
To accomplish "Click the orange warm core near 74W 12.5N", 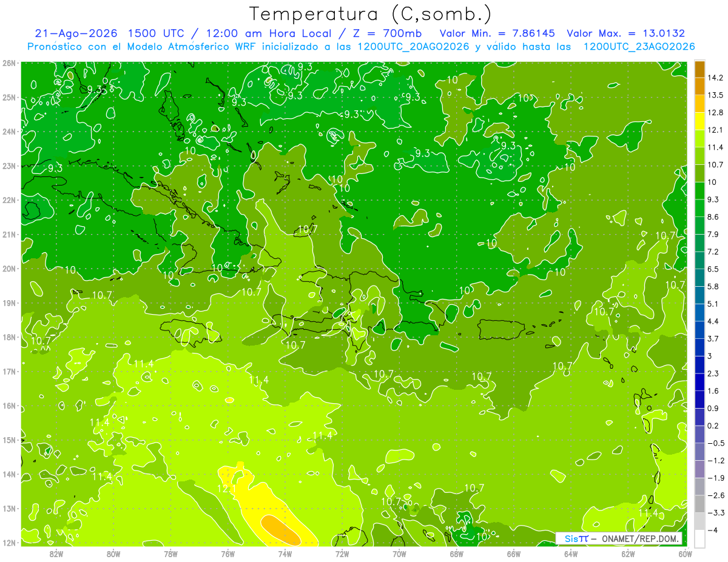I will coord(281,529).
